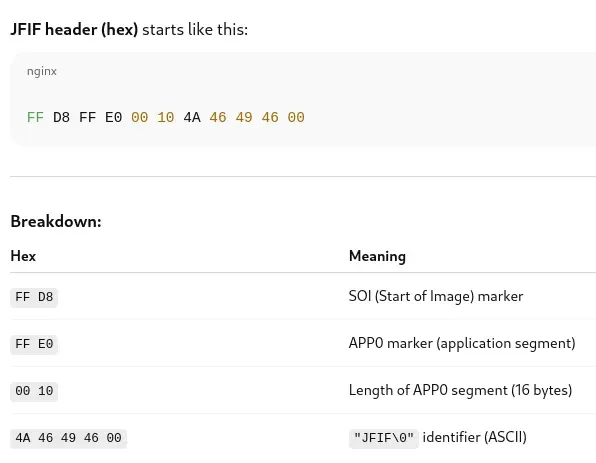Click the 'APP0 marker (application segment)' text
This screenshot has width=596, height=463.
click(x=462, y=343)
